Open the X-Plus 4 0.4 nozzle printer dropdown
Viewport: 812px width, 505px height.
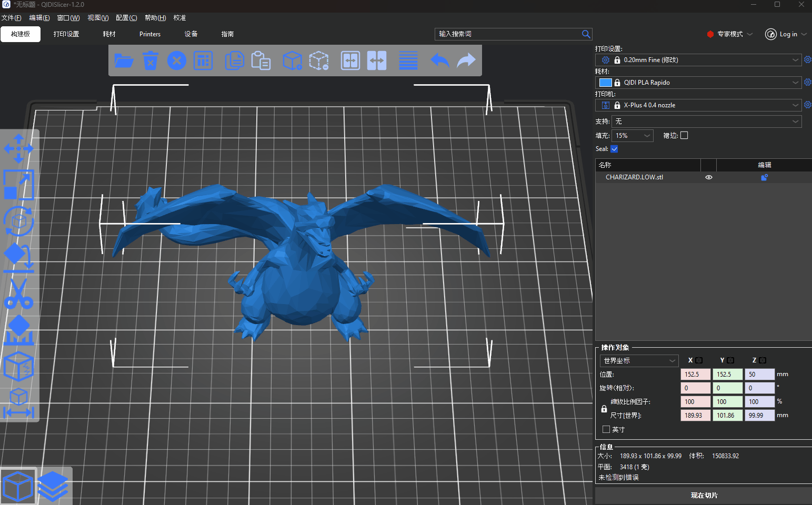pos(698,105)
